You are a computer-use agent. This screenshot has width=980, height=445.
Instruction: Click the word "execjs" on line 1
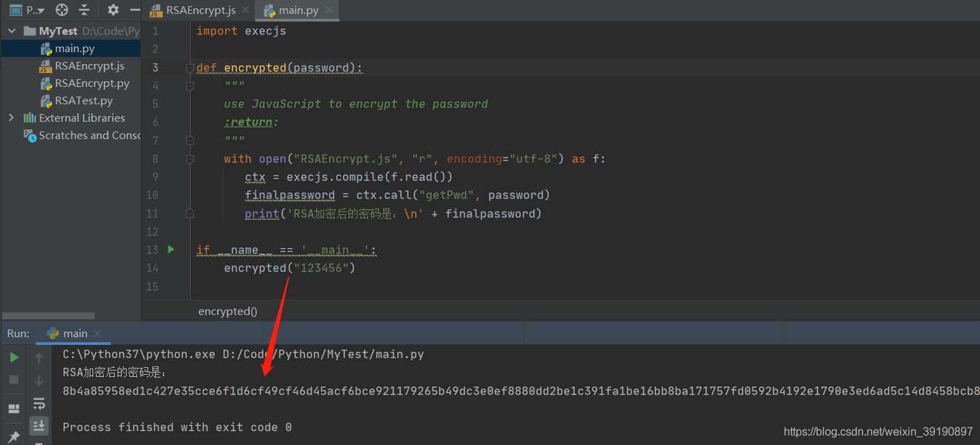click(x=265, y=31)
